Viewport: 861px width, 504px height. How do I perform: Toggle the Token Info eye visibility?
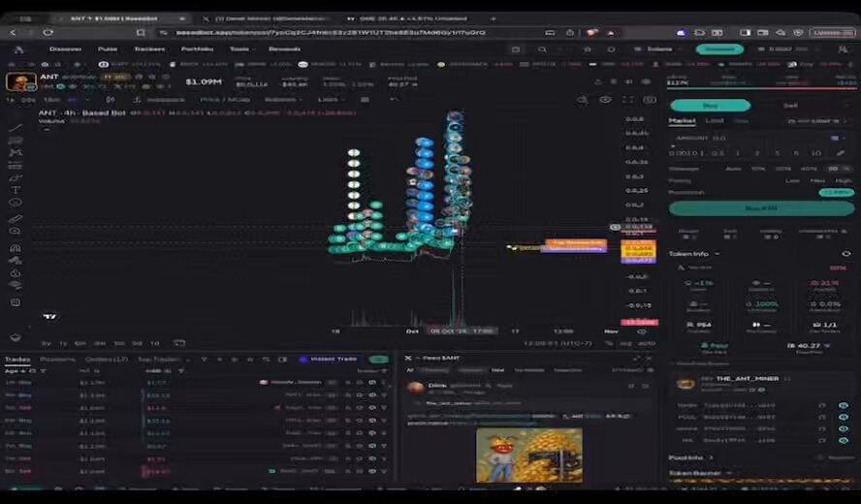[x=845, y=254]
